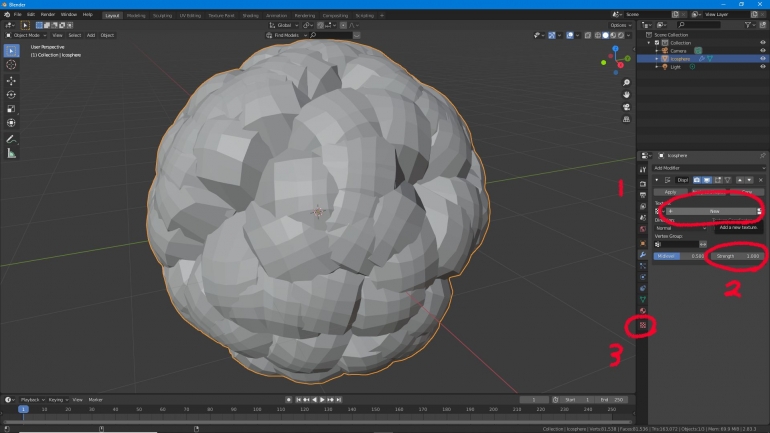The image size is (770, 433).
Task: Click the zoom view magnifier icon
Action: (626, 82)
